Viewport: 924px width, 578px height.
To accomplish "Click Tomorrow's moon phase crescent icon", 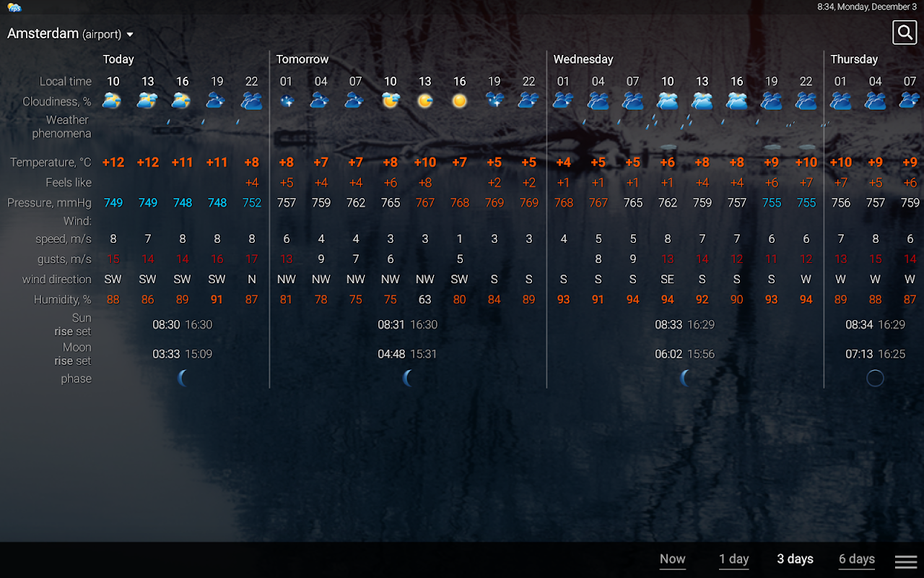I will tap(409, 378).
